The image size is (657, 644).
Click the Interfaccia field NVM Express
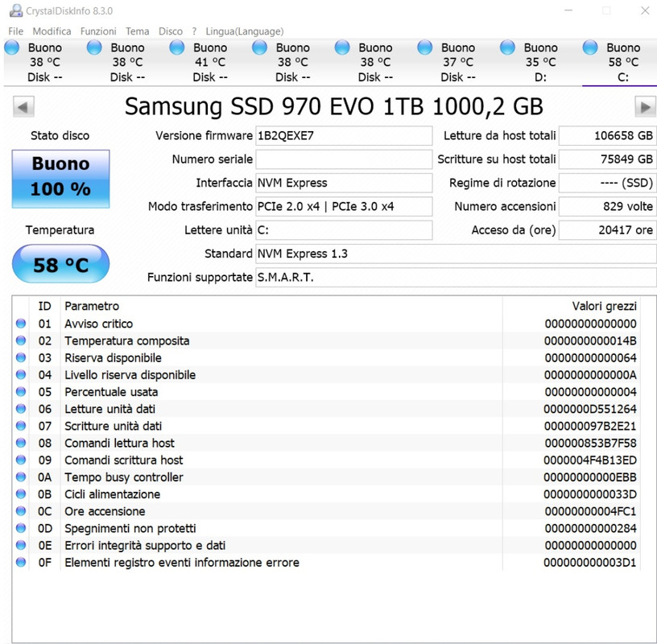tap(344, 183)
